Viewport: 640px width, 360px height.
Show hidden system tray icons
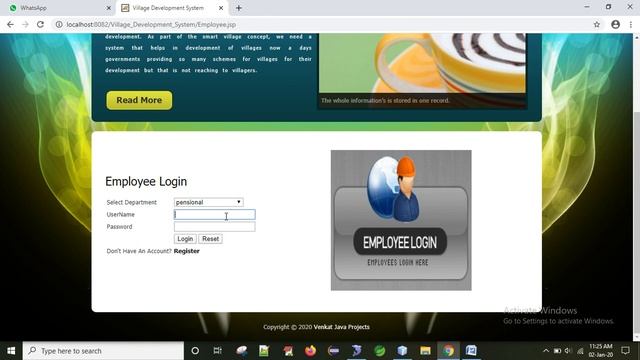pyautogui.click(x=546, y=351)
